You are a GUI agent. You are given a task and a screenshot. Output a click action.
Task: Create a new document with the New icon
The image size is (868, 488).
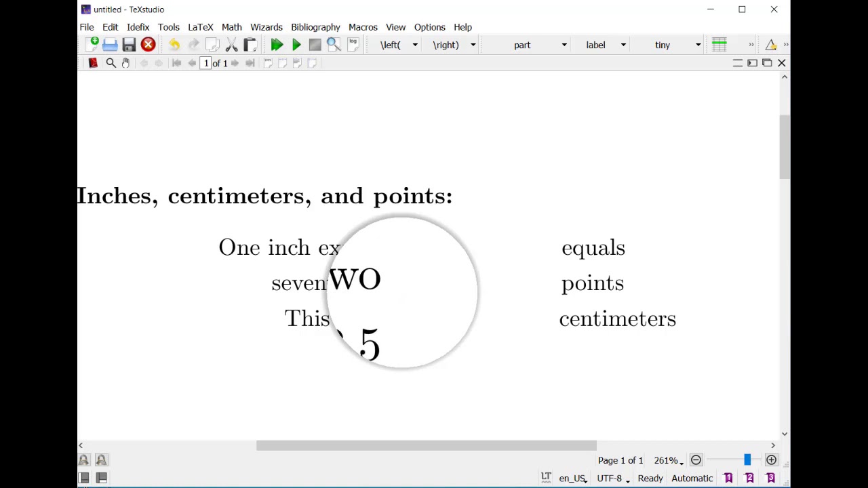tap(92, 45)
